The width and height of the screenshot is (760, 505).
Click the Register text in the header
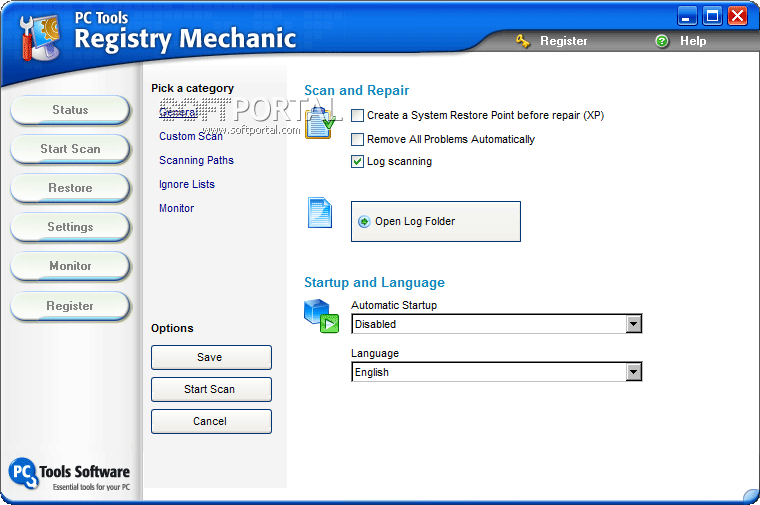[x=564, y=41]
